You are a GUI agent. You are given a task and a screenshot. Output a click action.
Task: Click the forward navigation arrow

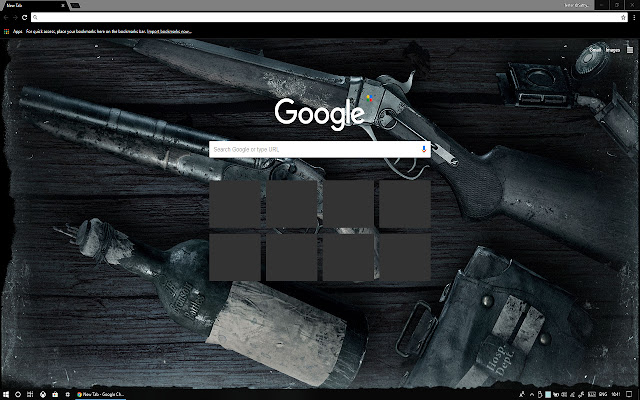tap(15, 18)
